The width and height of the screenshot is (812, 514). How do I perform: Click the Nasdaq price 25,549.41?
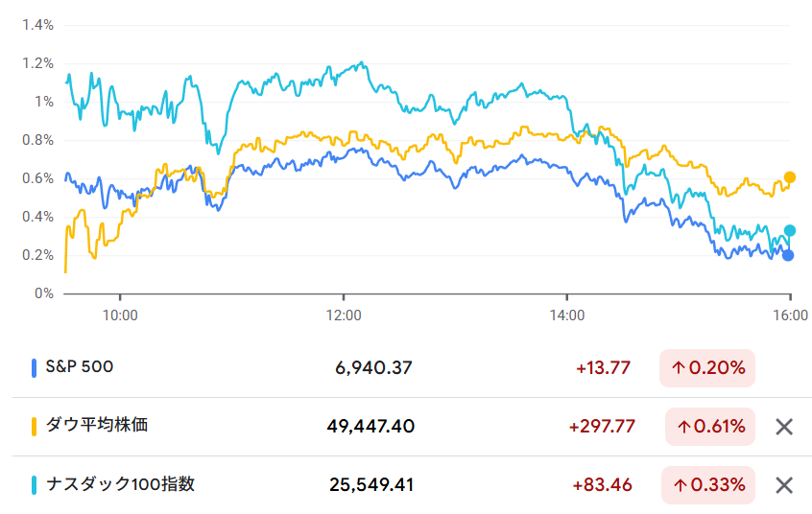tap(370, 485)
